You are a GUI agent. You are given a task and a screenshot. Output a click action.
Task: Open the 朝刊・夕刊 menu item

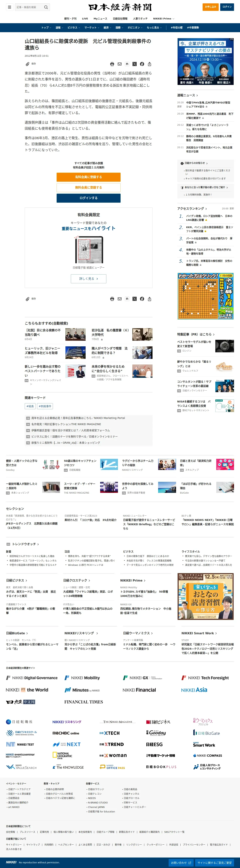tap(70, 19)
